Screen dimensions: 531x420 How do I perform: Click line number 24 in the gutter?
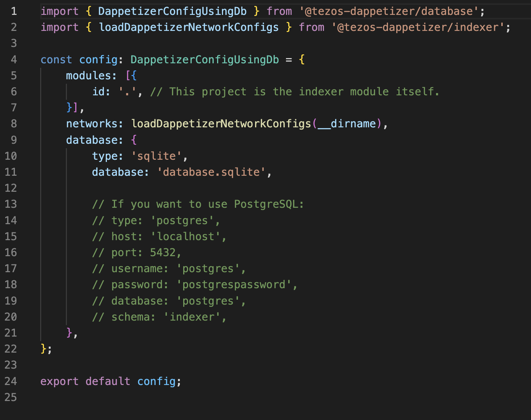(11, 381)
